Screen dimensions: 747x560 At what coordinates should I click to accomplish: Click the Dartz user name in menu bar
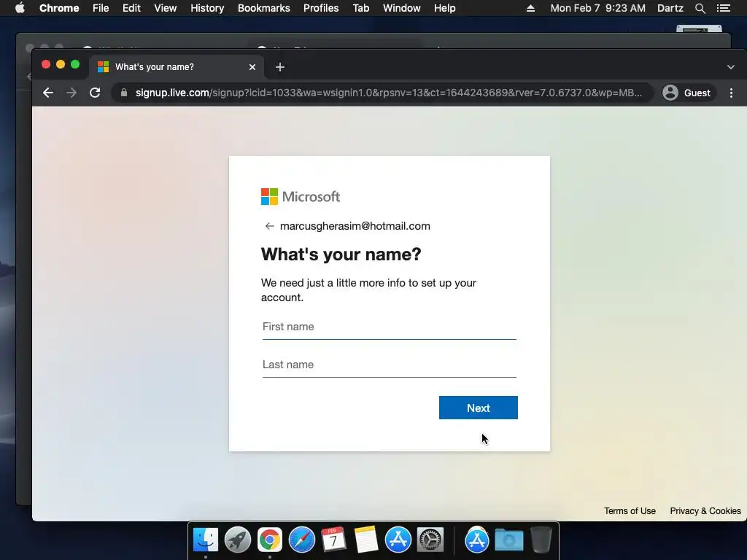pos(670,8)
